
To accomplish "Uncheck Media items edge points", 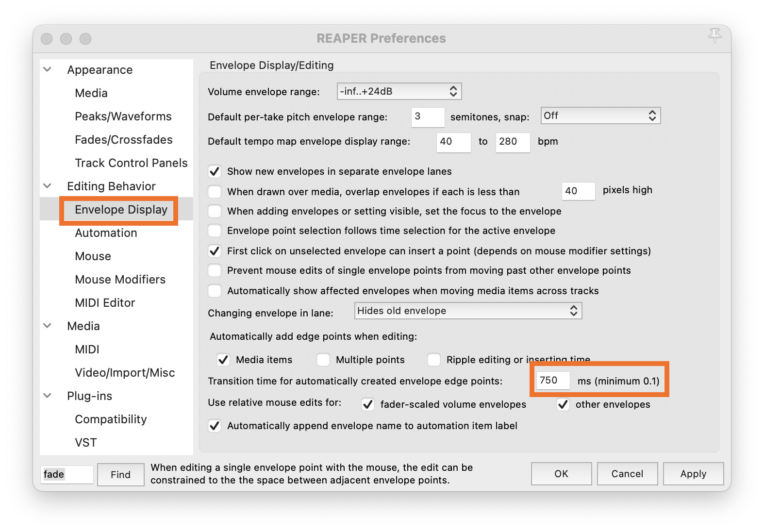I will click(223, 360).
